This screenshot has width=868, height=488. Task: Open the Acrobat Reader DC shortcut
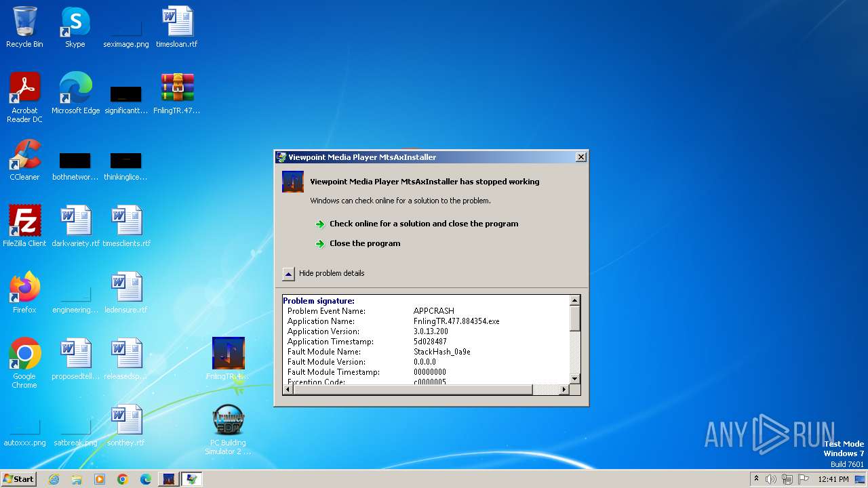(x=24, y=98)
